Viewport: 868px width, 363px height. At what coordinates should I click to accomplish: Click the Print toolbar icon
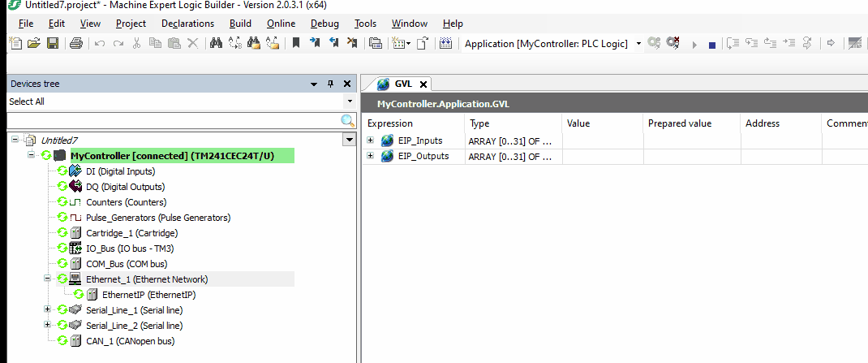[x=75, y=43]
